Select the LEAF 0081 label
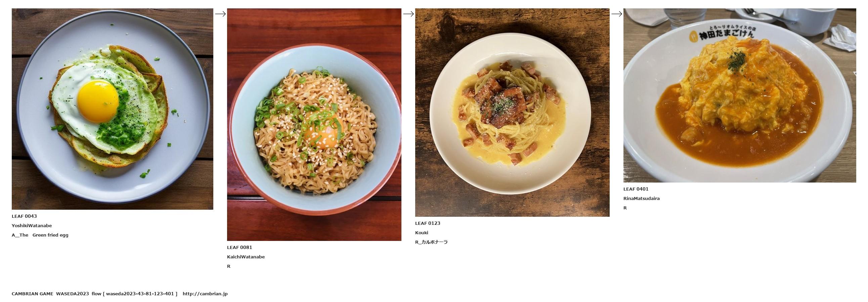The height and width of the screenshot is (302, 868). click(x=240, y=247)
